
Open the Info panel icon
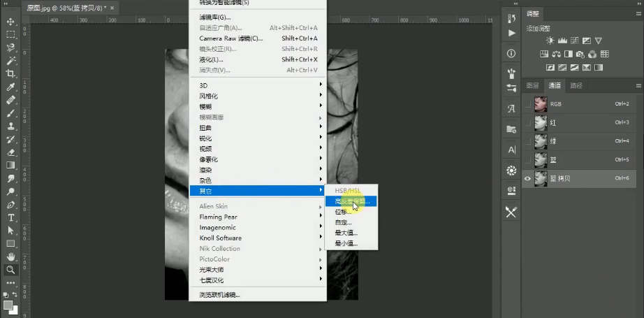[x=511, y=53]
